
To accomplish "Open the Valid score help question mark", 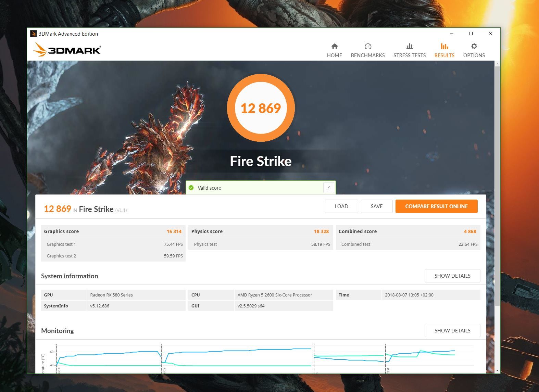I will click(x=328, y=188).
